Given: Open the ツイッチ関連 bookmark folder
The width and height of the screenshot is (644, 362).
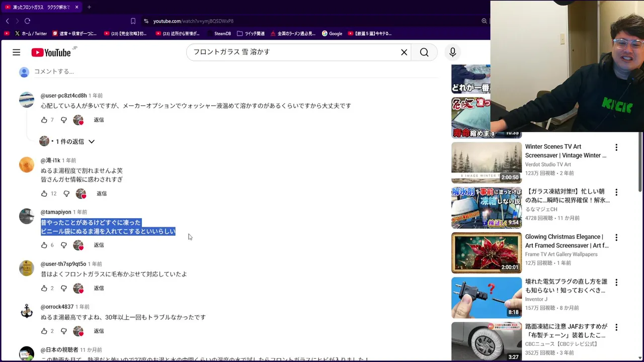Looking at the screenshot, I should click(x=251, y=34).
